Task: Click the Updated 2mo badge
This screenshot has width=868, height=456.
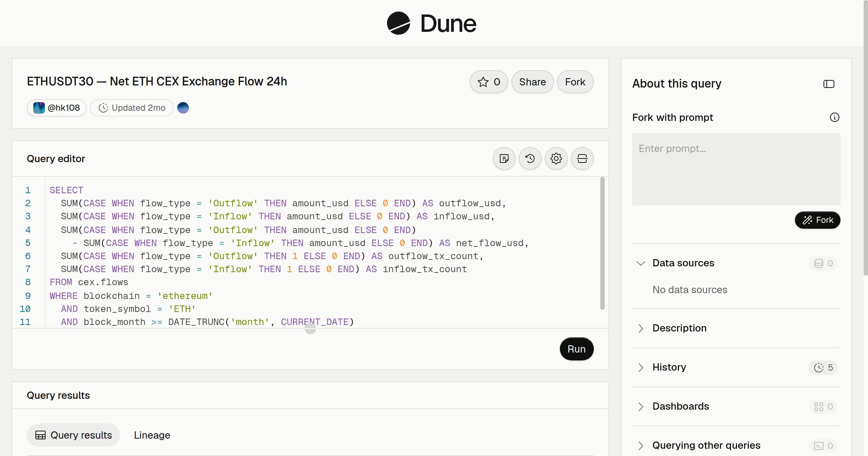Action: pyautogui.click(x=132, y=108)
